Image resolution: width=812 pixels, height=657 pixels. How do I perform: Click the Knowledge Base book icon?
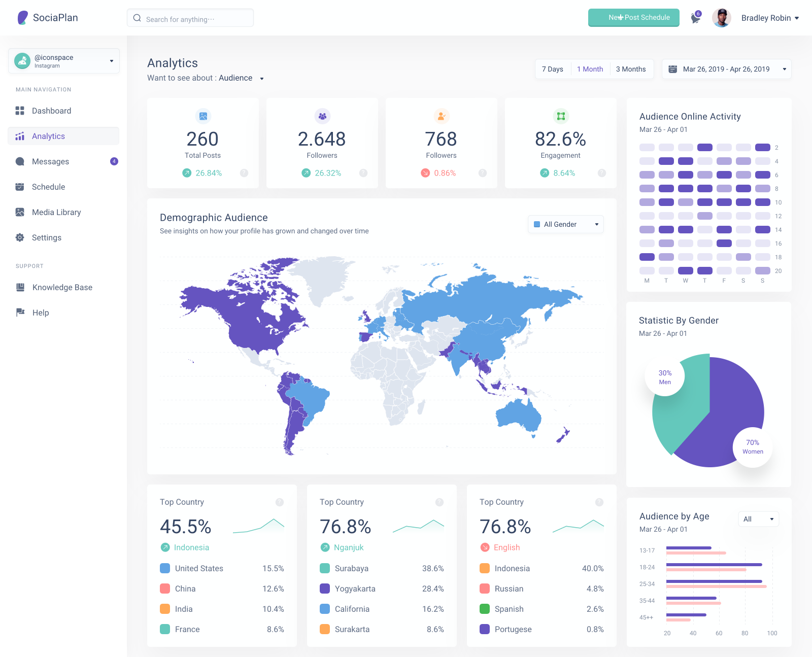point(20,287)
